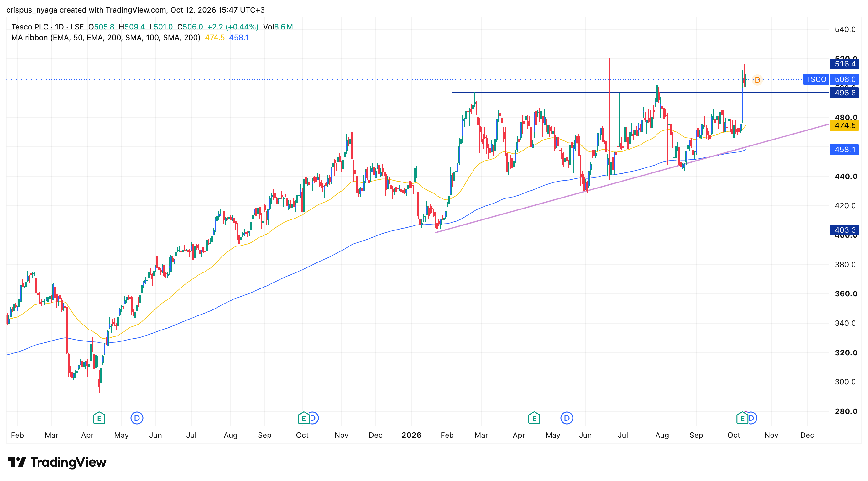Viewport: 868px width, 481px height.
Task: Click the H509.4 high price readout
Action: pos(132,27)
